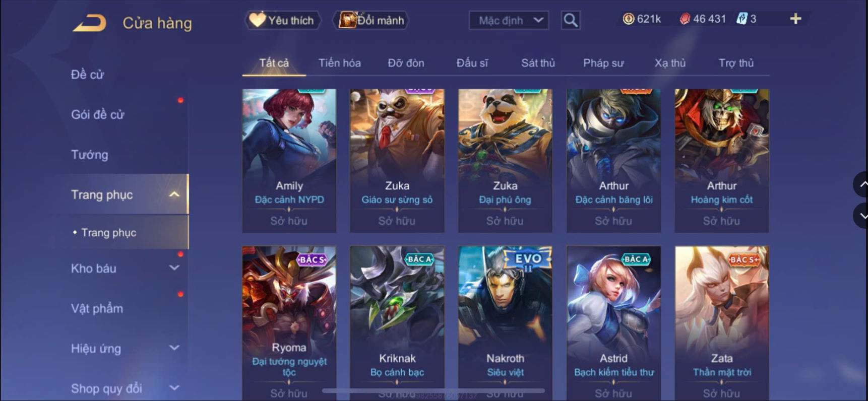Tap the gold coin 621k icon
This screenshot has height=401, width=868.
pyautogui.click(x=629, y=19)
